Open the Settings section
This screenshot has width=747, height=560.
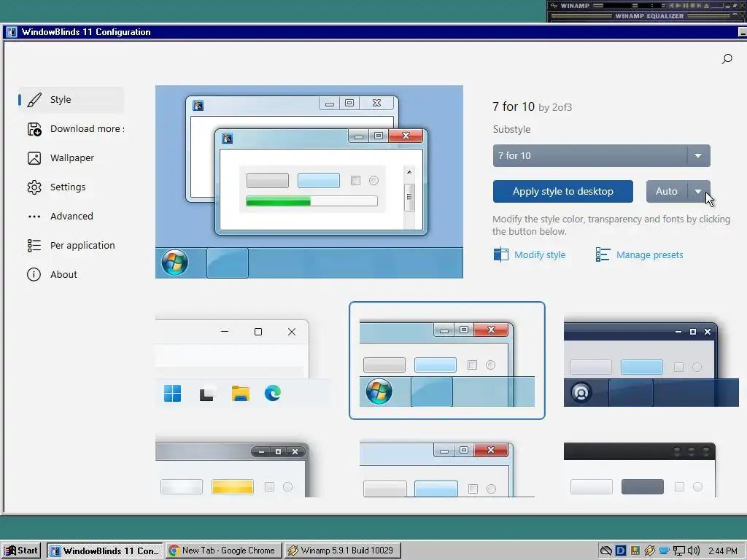pos(71,187)
